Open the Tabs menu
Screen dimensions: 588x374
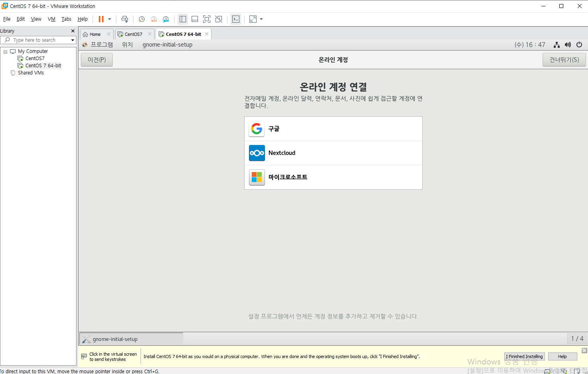pyautogui.click(x=67, y=19)
